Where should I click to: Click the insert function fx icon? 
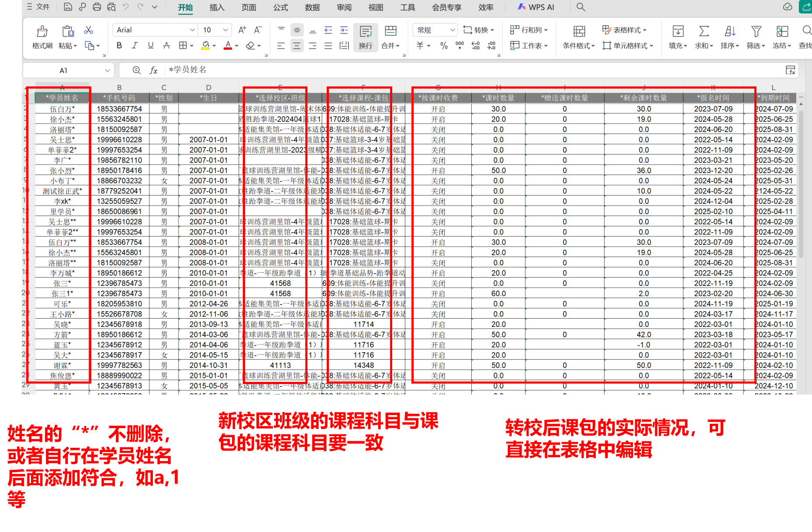[153, 70]
